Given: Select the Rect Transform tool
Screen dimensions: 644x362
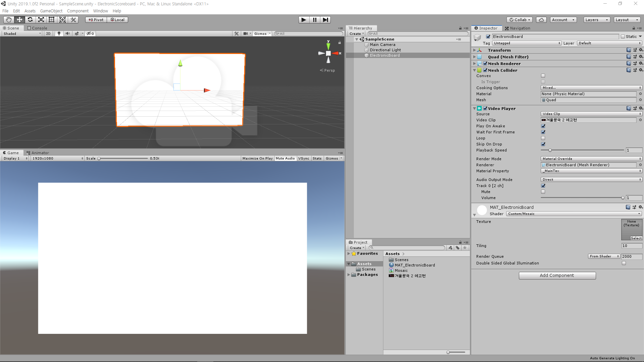Looking at the screenshot, I should click(x=52, y=20).
